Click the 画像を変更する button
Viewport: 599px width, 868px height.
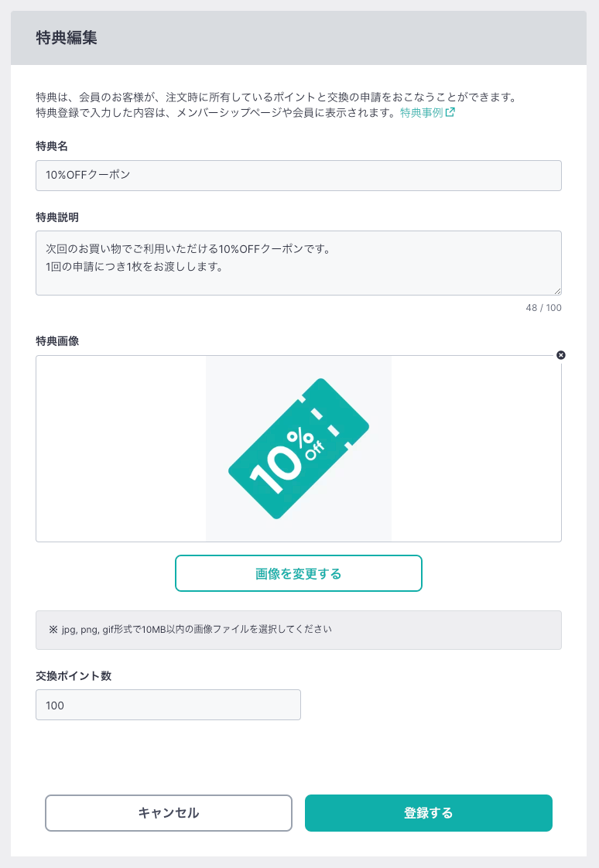pos(299,573)
